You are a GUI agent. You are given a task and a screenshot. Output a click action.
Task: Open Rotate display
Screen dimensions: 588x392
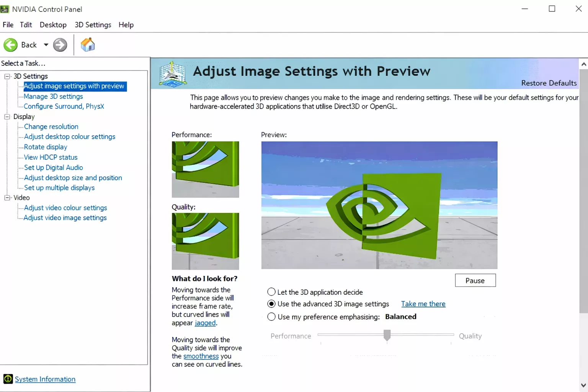tap(46, 147)
